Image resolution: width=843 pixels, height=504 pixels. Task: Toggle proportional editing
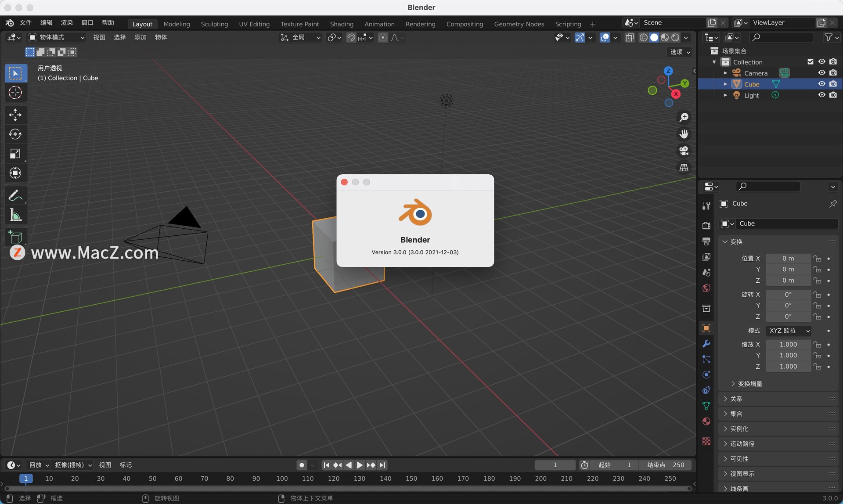(x=383, y=38)
